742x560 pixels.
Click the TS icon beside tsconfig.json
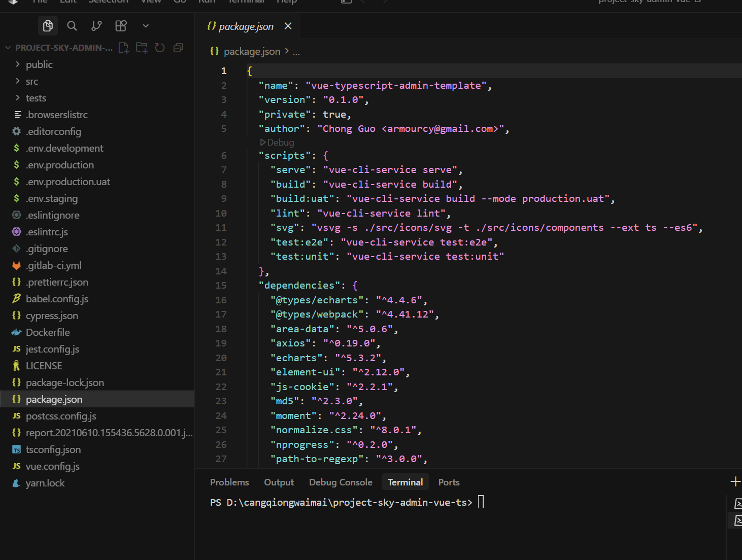pos(17,449)
